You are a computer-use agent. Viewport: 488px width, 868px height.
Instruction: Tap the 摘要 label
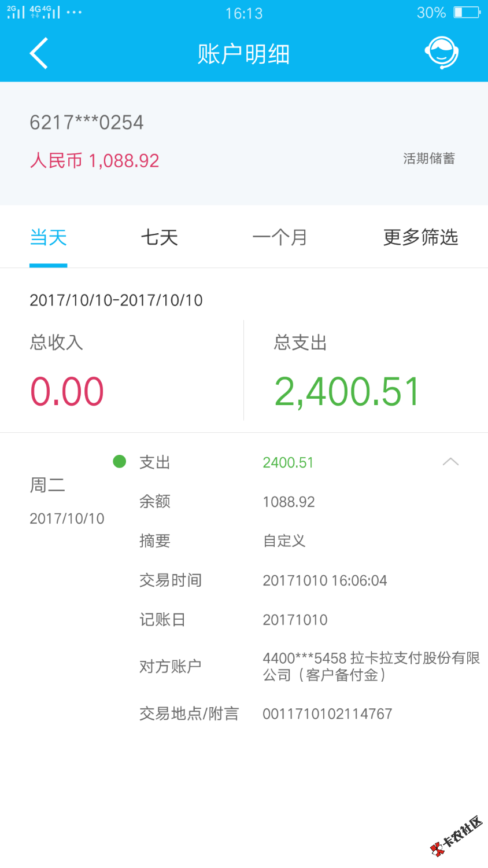coord(155,541)
